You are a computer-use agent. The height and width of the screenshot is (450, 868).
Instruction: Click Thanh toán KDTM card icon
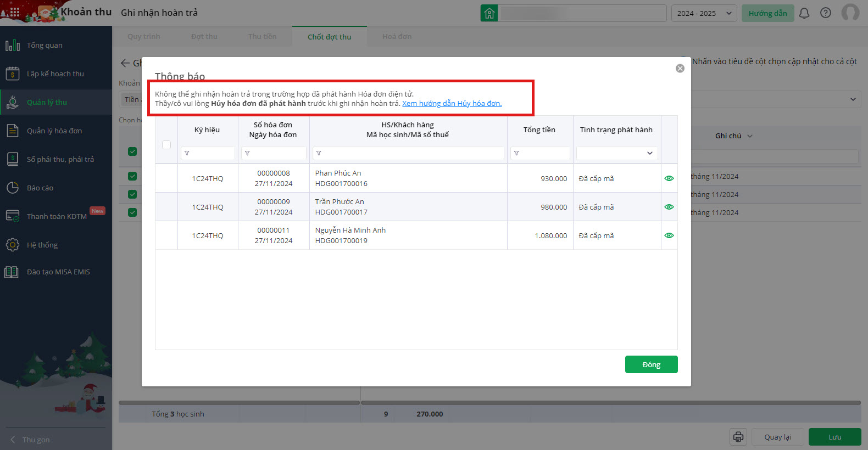click(x=13, y=216)
